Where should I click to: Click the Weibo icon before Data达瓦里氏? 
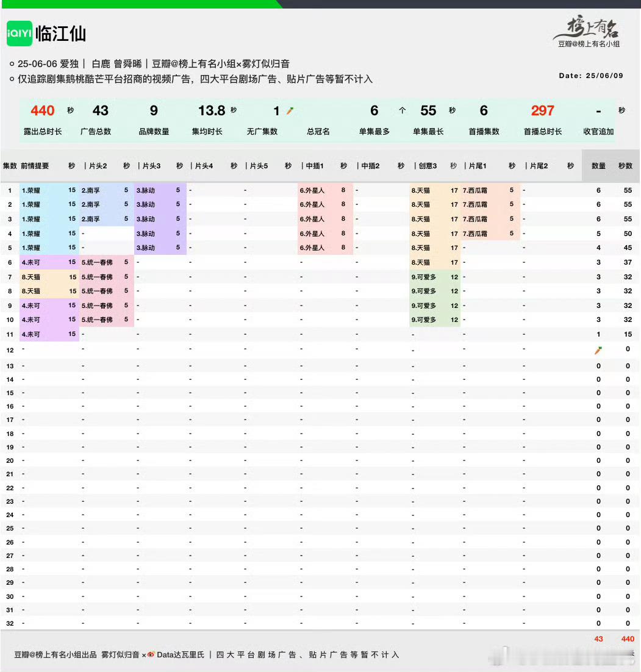pyautogui.click(x=151, y=654)
